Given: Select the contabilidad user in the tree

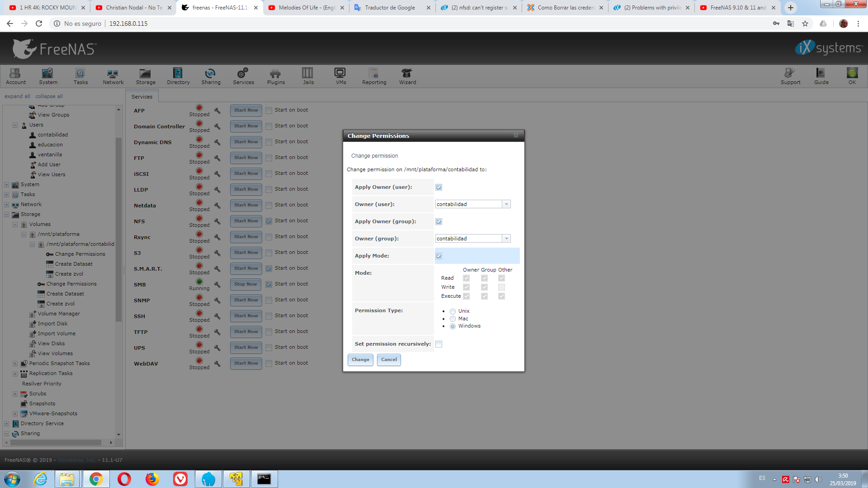Looking at the screenshot, I should tap(53, 135).
